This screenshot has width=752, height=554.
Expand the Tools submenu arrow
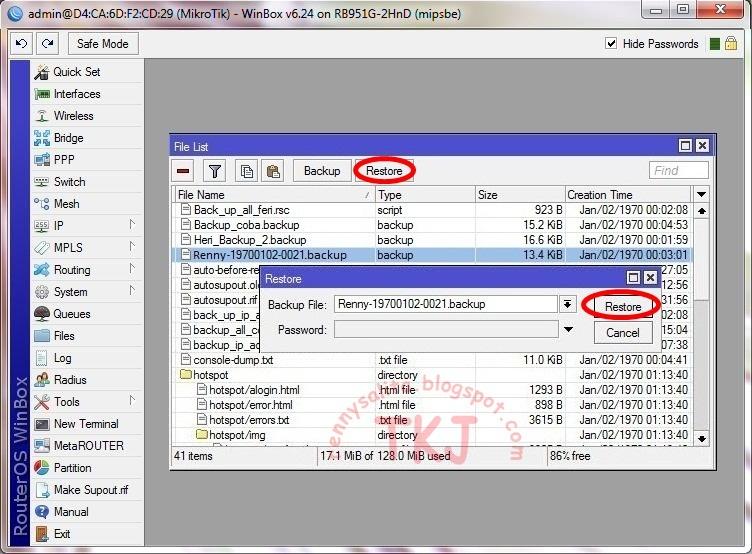[x=132, y=401]
